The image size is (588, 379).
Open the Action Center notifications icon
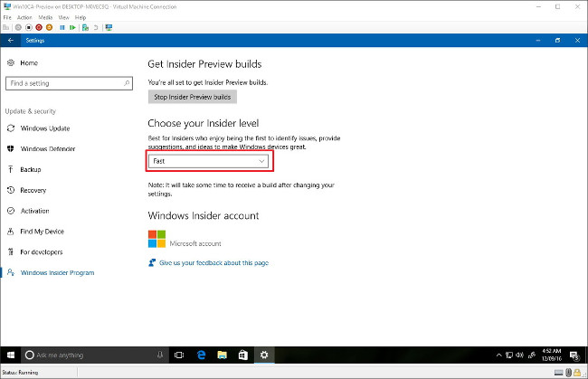tap(574, 355)
